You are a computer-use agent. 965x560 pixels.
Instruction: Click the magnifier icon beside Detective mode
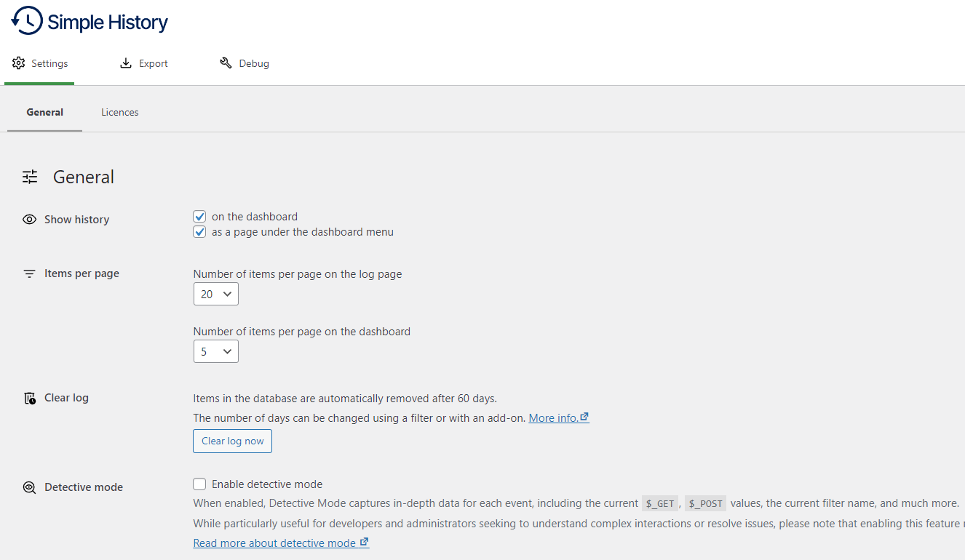pos(29,487)
